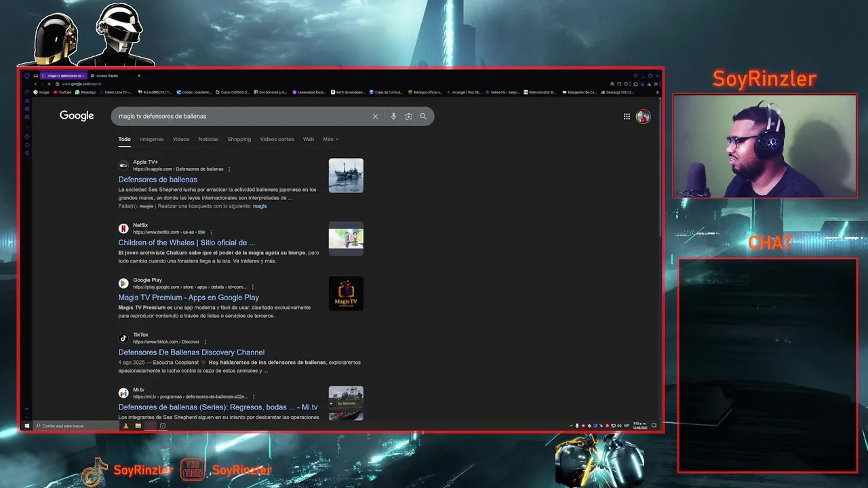
Task: Open more options for Netflix result
Action: [211, 232]
